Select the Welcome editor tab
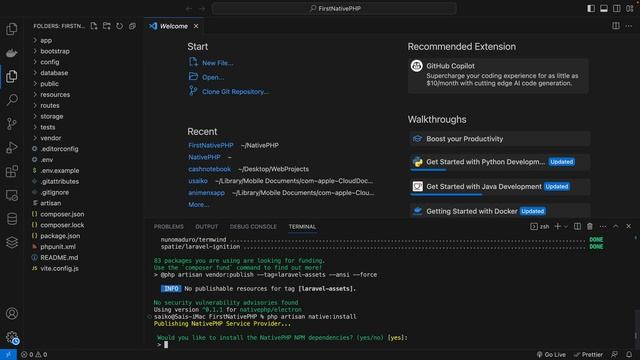The height and width of the screenshot is (360, 640). click(173, 26)
